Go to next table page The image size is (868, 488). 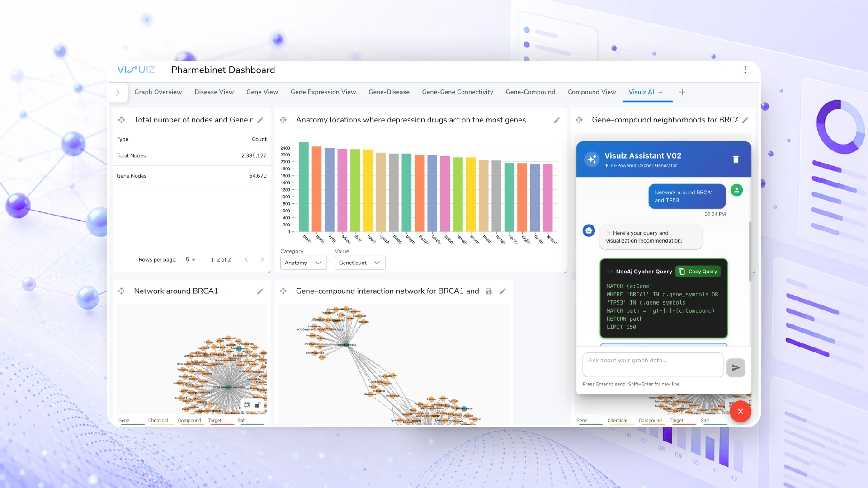pyautogui.click(x=262, y=260)
